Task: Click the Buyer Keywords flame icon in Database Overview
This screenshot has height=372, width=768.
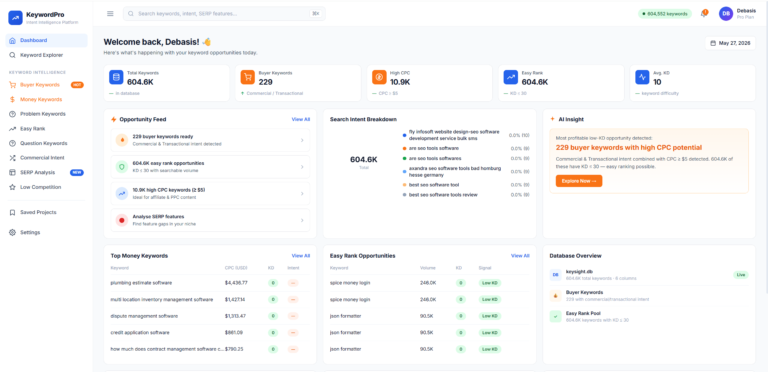Action: point(555,296)
